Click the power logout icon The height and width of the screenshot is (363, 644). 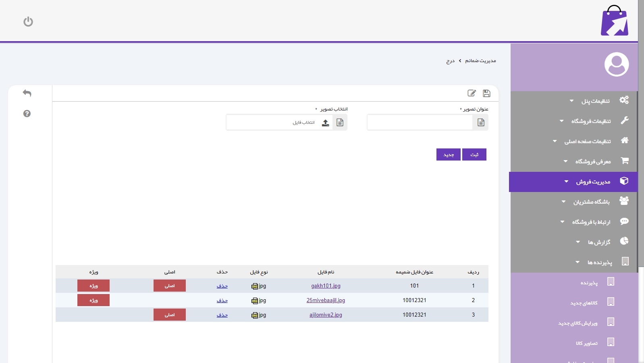[28, 21]
